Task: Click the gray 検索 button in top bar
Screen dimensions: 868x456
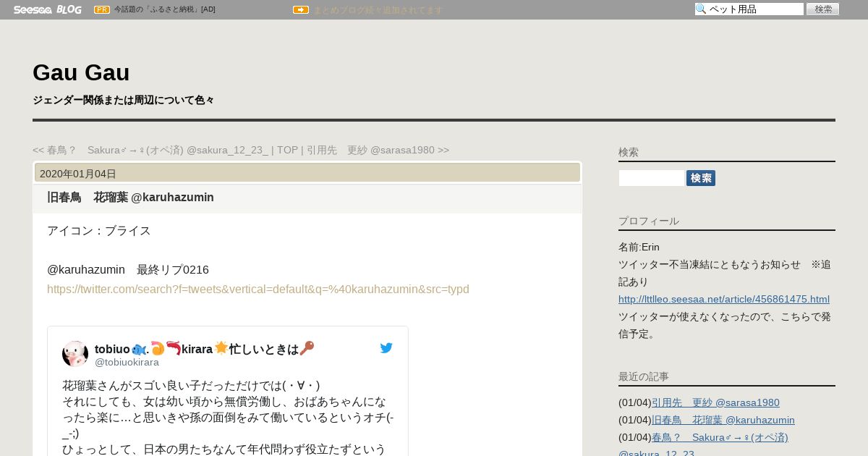Action: click(x=823, y=9)
